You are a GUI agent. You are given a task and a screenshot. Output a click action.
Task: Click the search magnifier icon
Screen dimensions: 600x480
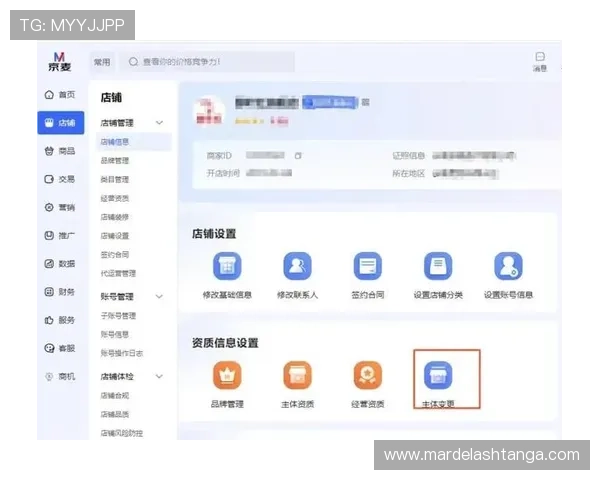[133, 62]
